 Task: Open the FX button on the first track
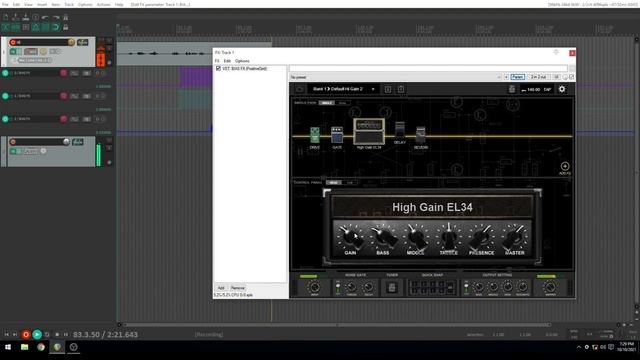coord(83,42)
